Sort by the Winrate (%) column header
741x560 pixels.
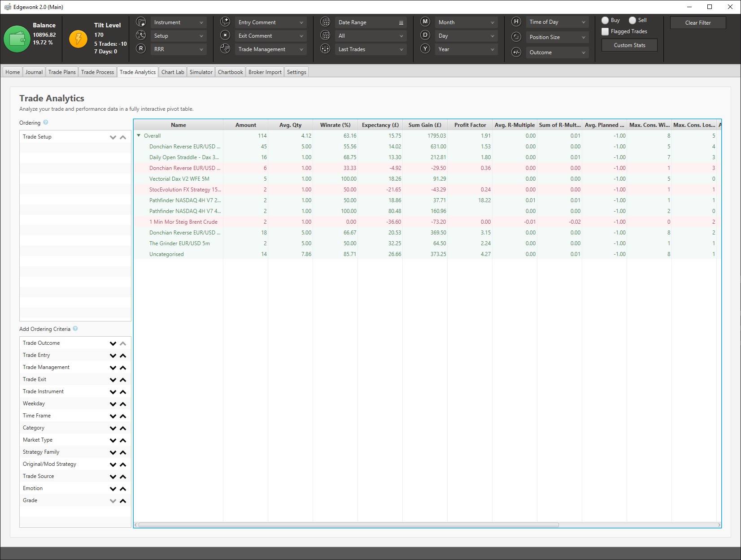click(x=335, y=125)
